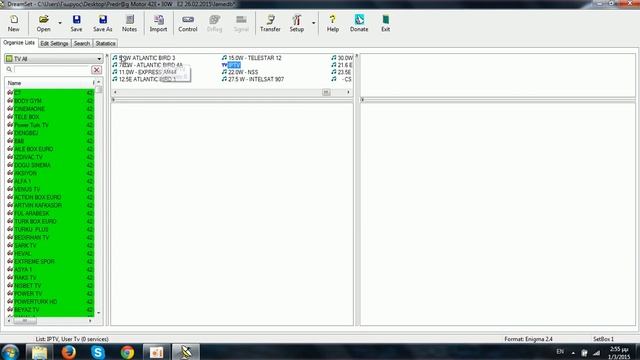640x360 pixels.
Task: Click the bouquet list horizontal scrollbar thumb
Action: [x=326, y=92]
